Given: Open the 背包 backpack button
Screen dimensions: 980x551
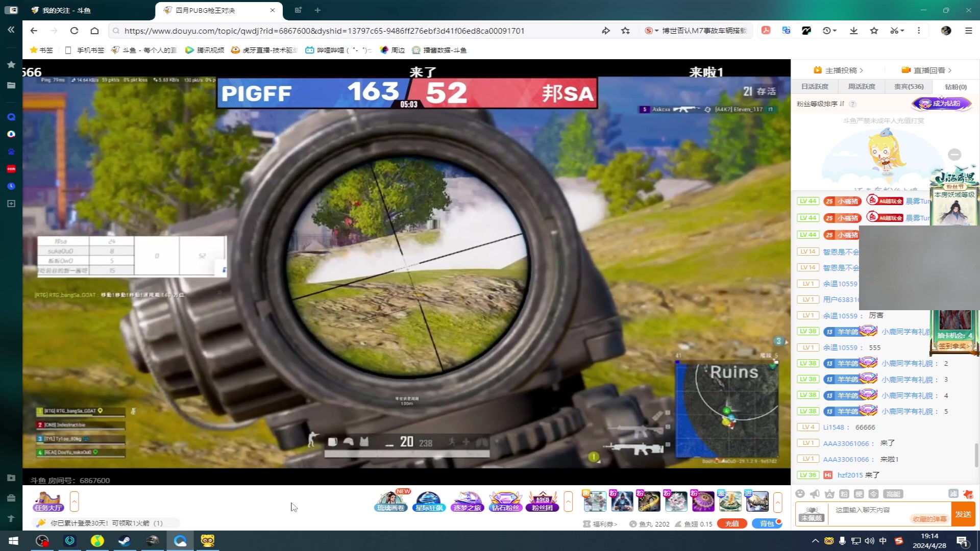Looking at the screenshot, I should pos(767,523).
